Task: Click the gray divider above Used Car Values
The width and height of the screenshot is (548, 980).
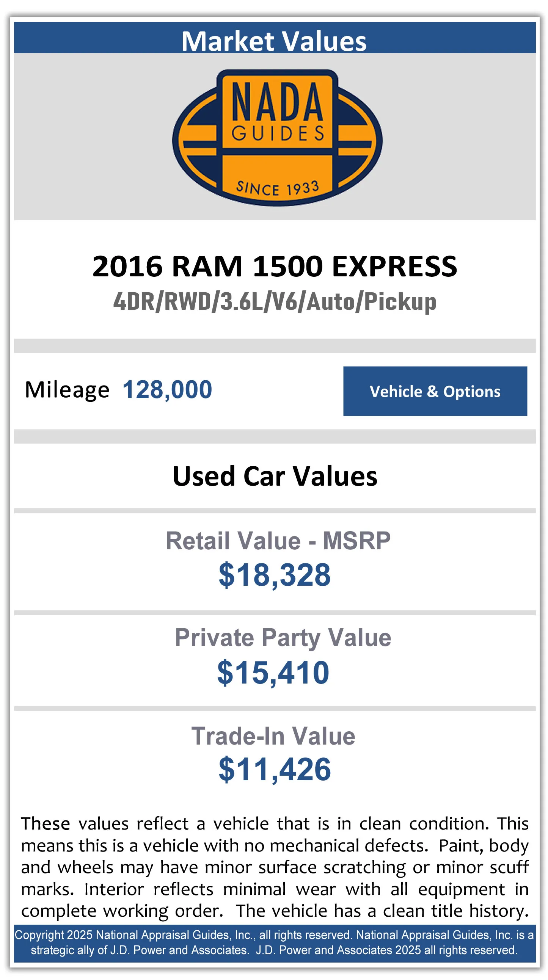Action: (x=275, y=436)
